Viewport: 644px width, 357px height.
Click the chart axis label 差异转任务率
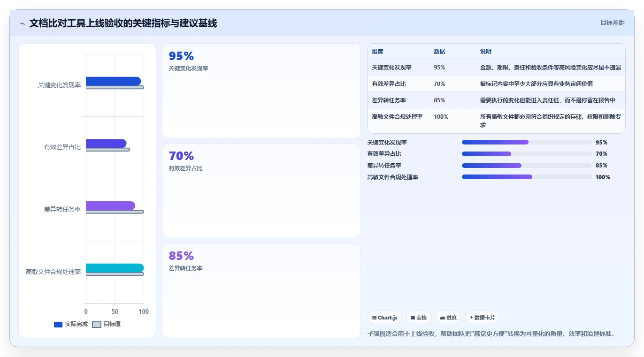click(x=62, y=209)
